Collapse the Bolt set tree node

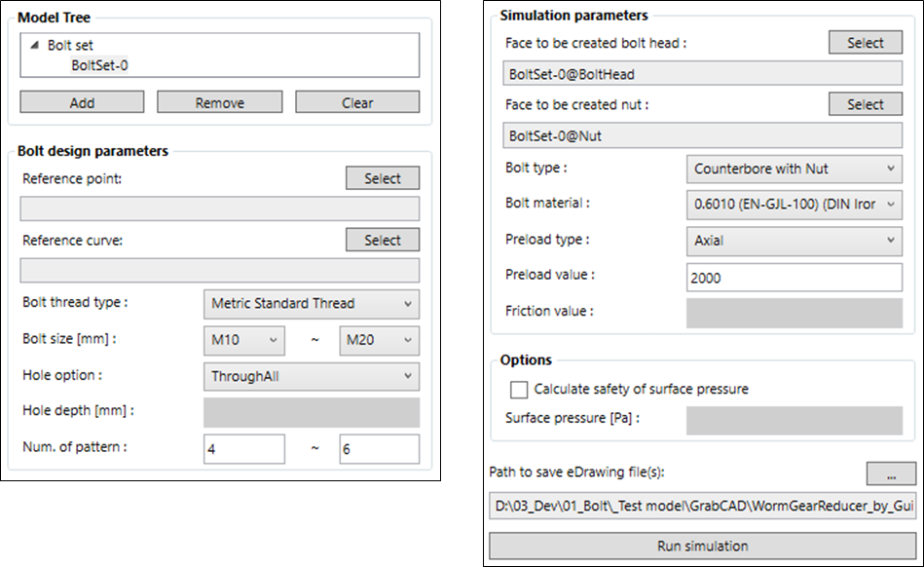click(x=35, y=45)
